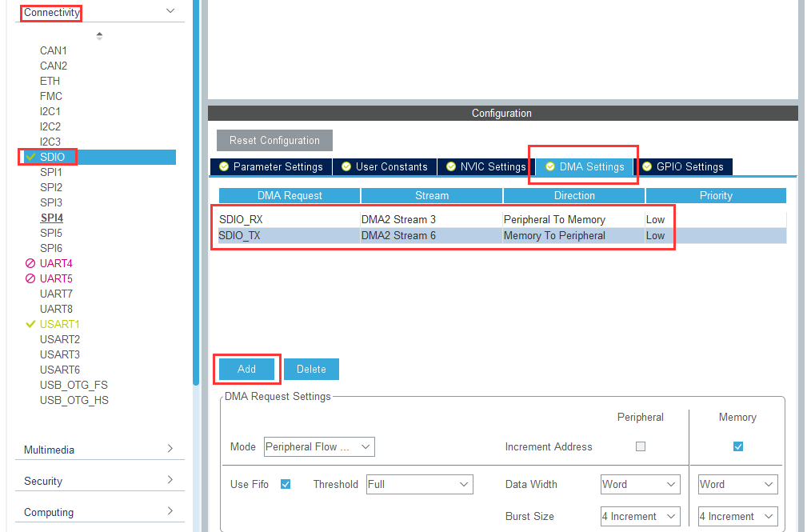Click DMA2 Stream 6 cell
Viewport: 807px width, 532px height.
(x=431, y=235)
